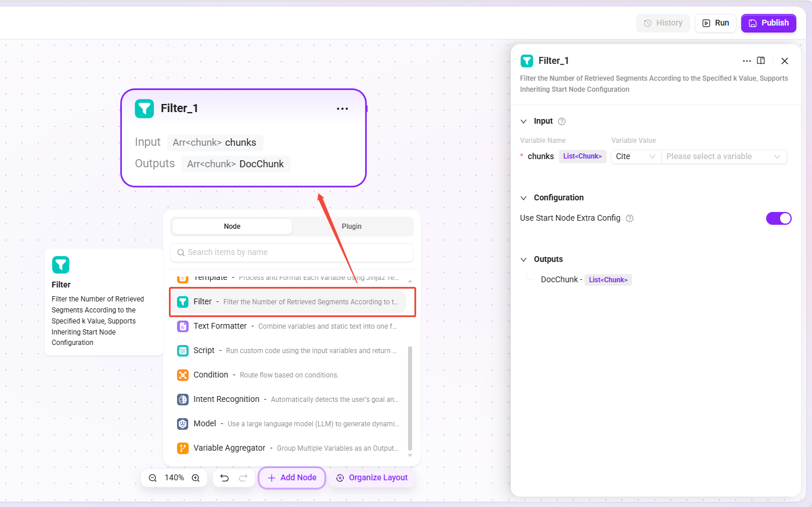This screenshot has width=812, height=507.
Task: Select Variable Aggregator from the node list
Action: [x=288, y=448]
